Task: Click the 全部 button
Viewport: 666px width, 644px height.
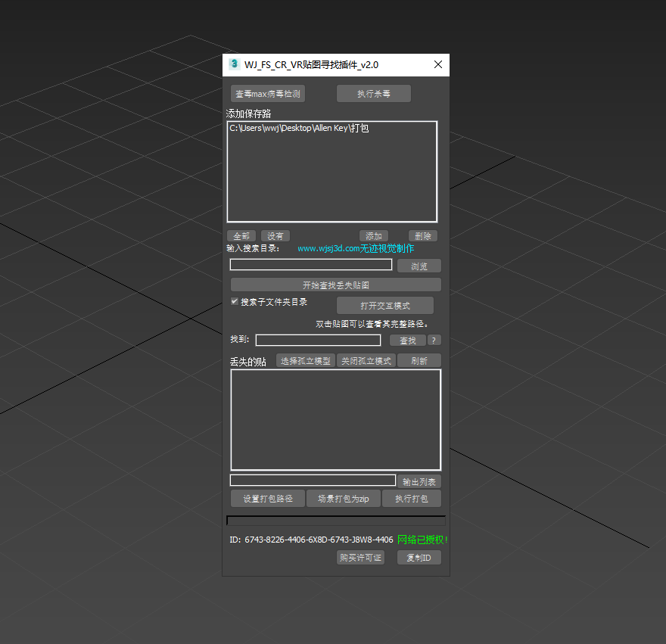Action: tap(241, 236)
